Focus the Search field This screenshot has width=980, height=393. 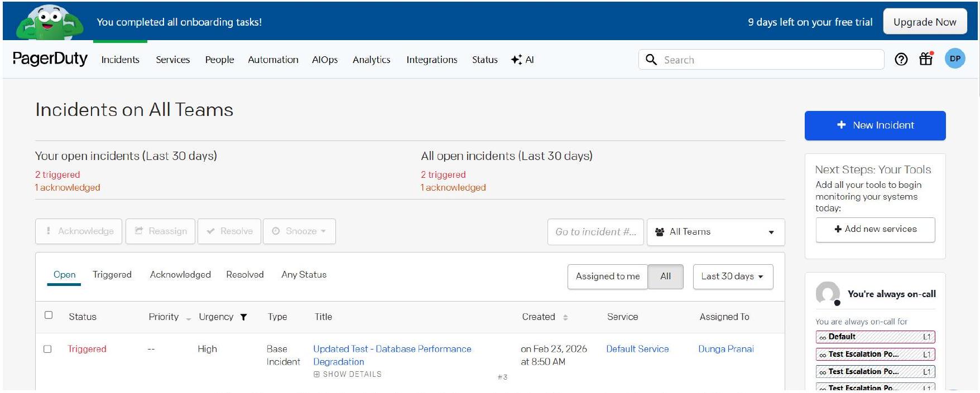761,60
